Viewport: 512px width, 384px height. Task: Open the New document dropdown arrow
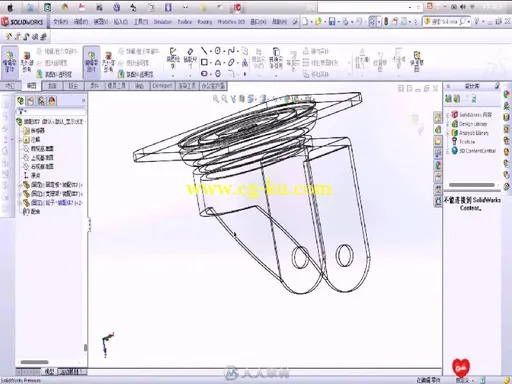tap(311, 22)
